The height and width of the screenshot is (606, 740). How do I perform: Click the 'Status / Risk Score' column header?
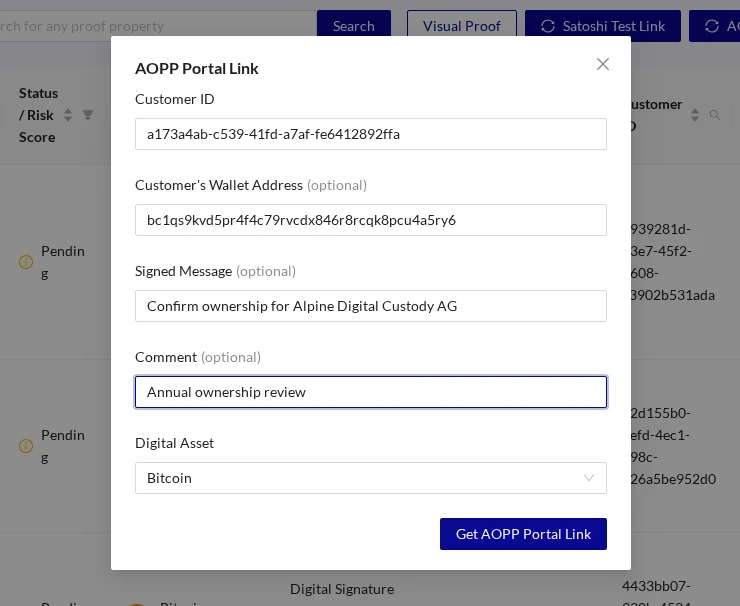pos(38,115)
